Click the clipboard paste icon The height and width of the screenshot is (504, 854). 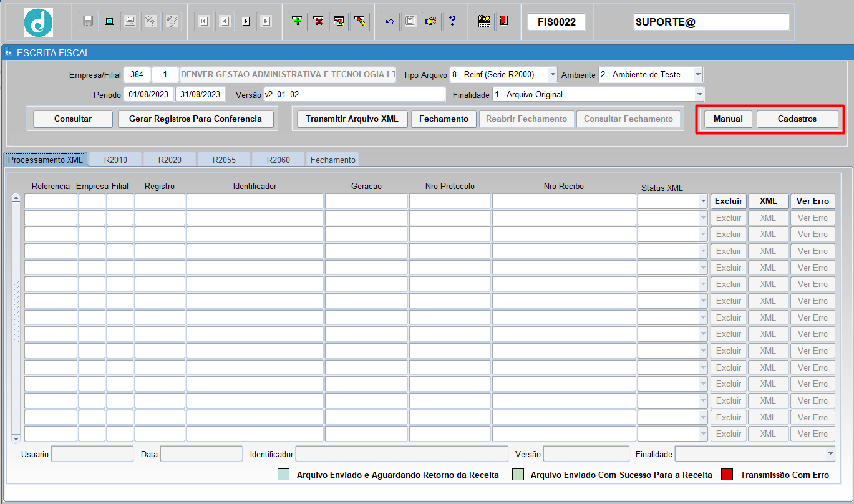click(x=409, y=21)
